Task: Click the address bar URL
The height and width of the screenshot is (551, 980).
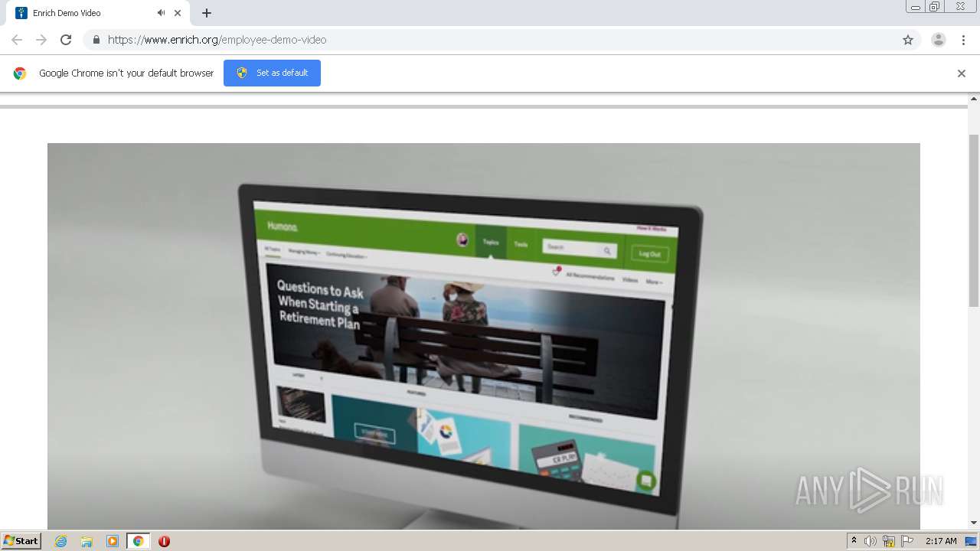Action: 217,40
